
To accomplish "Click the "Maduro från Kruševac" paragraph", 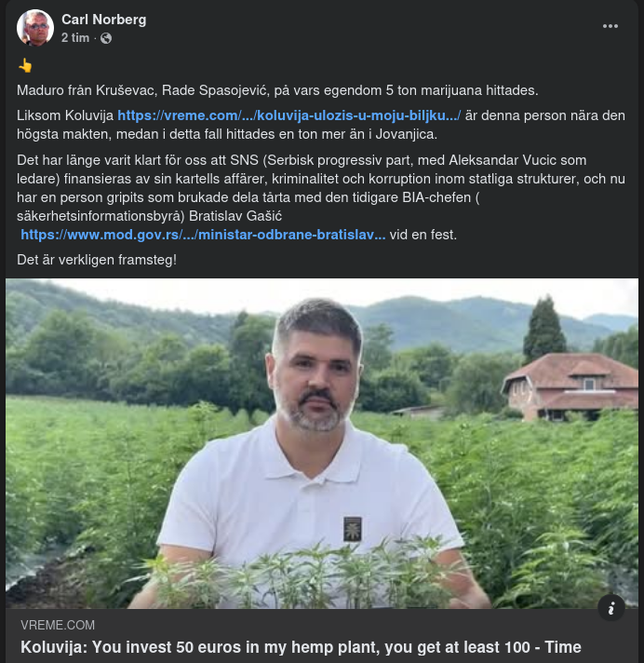I will click(277, 90).
